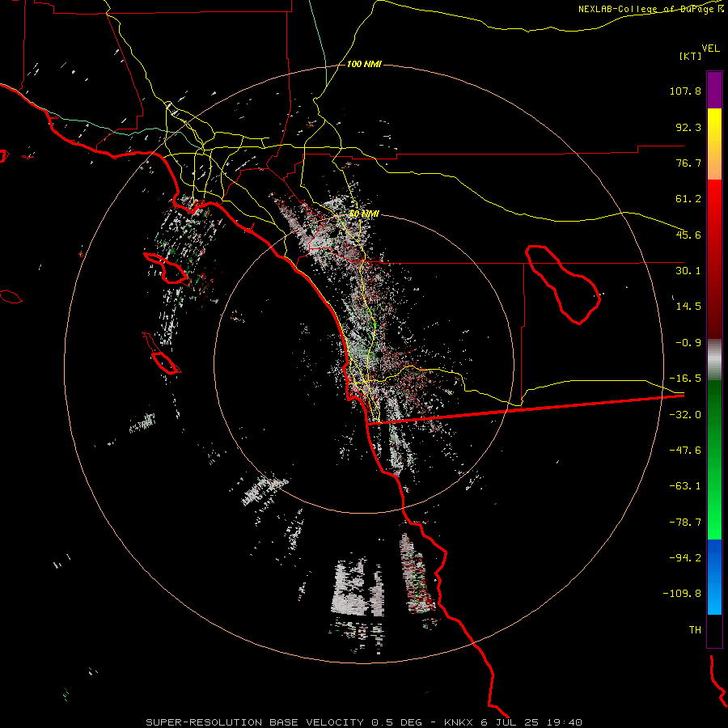The width and height of the screenshot is (728, 728).
Task: Click the 50 NMI range ring label
Action: click(364, 214)
